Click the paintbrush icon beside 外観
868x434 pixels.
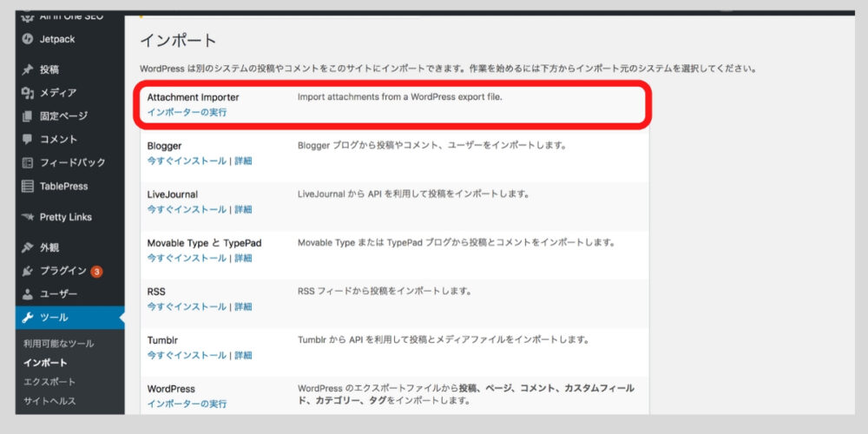click(27, 247)
